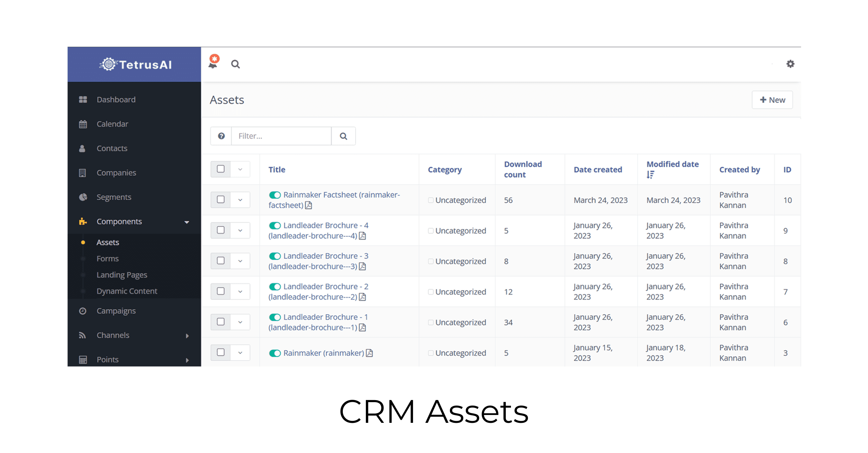This screenshot has width=868, height=453.
Task: Click the New asset button
Action: click(772, 100)
